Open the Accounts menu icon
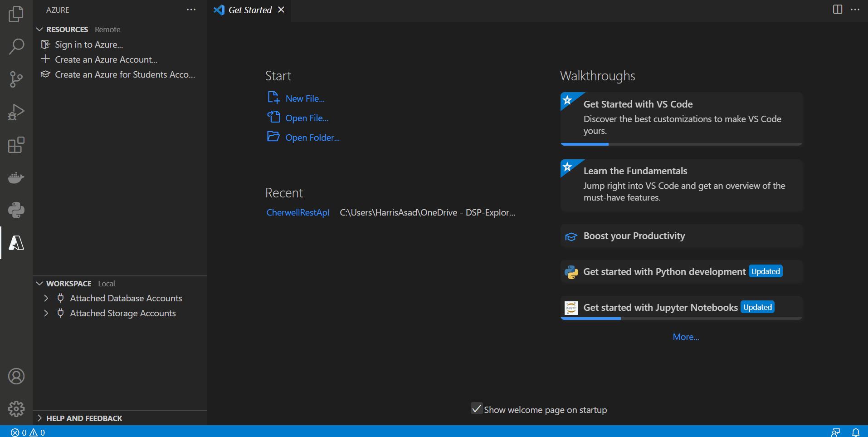This screenshot has height=437, width=868. 16,376
